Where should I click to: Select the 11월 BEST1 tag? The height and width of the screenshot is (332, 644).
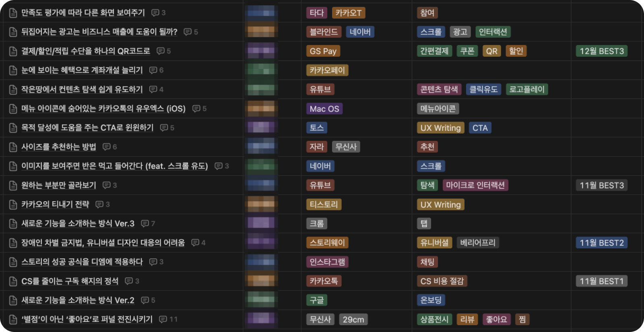tap(602, 281)
